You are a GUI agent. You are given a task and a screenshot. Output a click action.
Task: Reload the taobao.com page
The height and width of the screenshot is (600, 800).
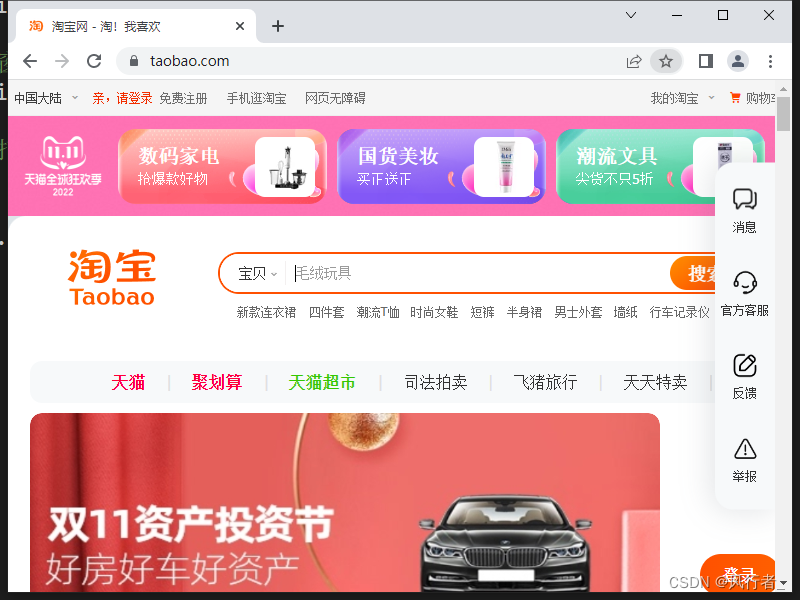click(94, 61)
